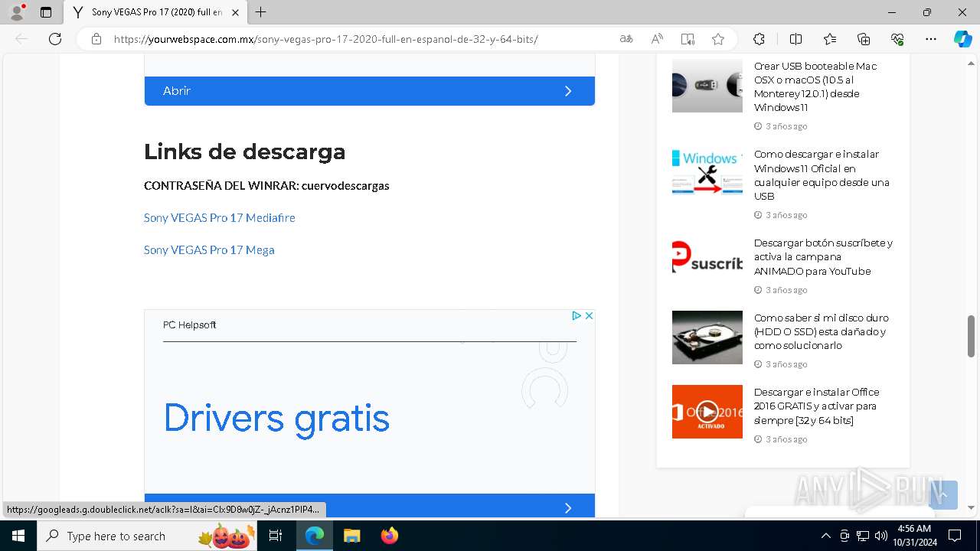
Task: Open a new browser tab
Action: tap(261, 12)
